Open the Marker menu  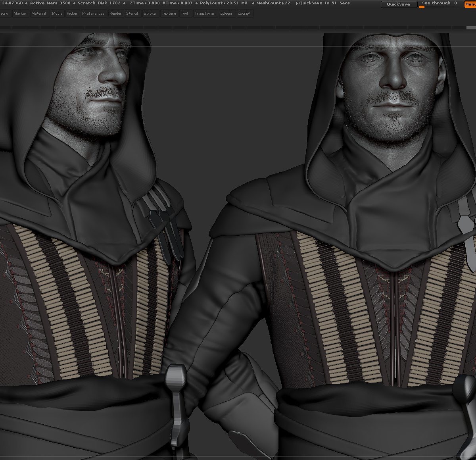pyautogui.click(x=20, y=13)
